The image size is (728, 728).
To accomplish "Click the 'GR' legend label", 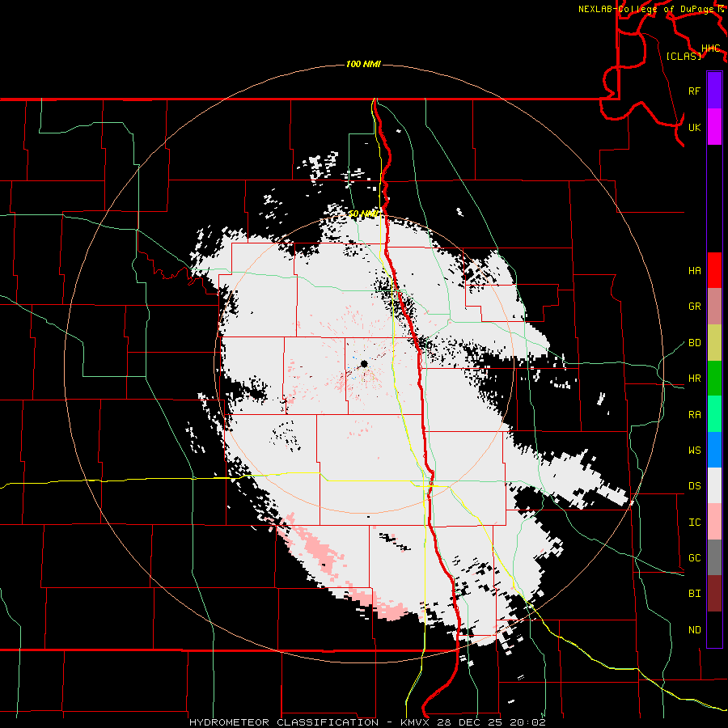I will [x=695, y=307].
